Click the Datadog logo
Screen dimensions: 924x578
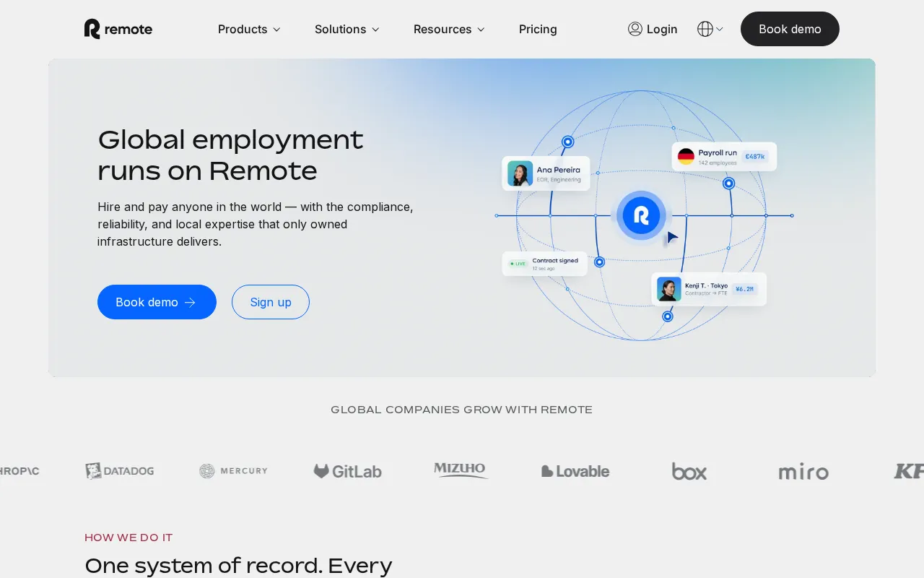pos(120,471)
